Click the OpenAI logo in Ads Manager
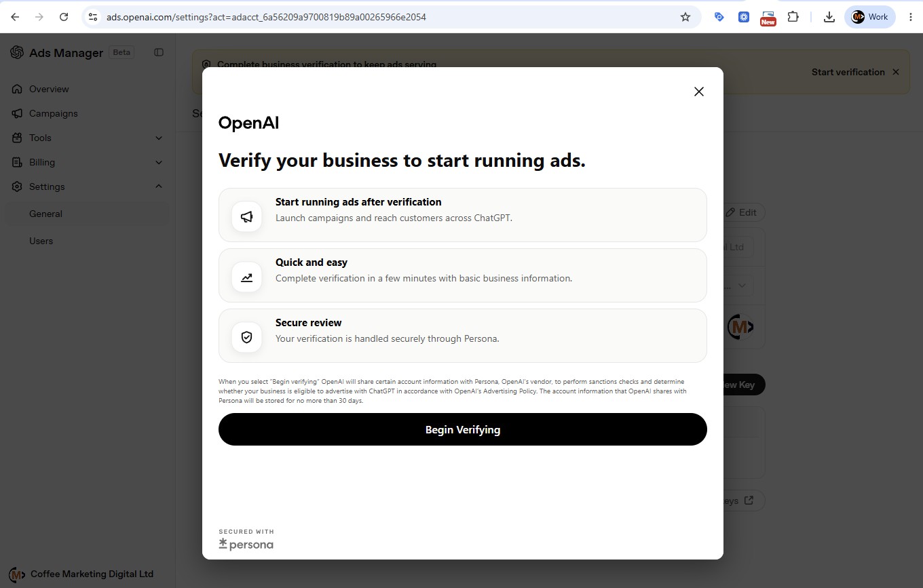Image resolution: width=923 pixels, height=588 pixels. (x=17, y=52)
